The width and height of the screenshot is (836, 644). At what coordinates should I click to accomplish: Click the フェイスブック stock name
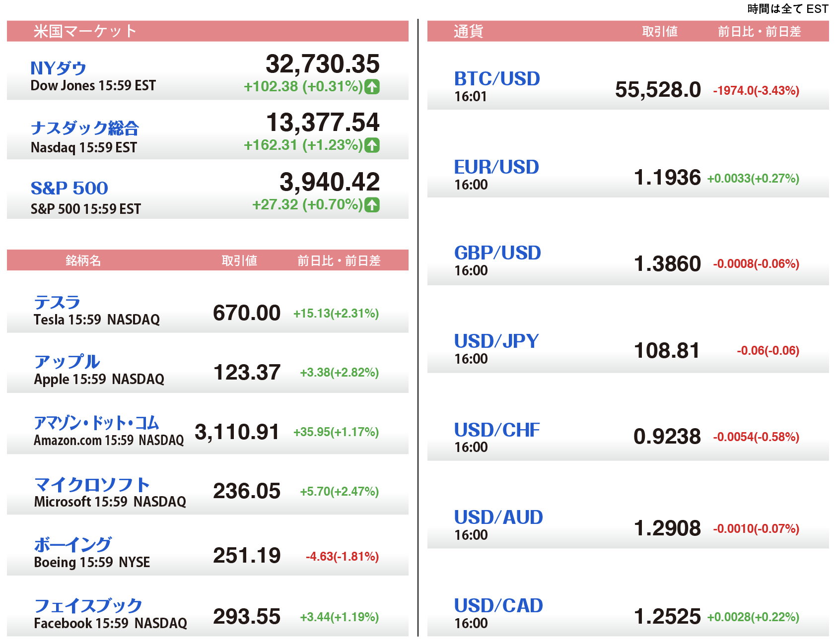(x=88, y=605)
